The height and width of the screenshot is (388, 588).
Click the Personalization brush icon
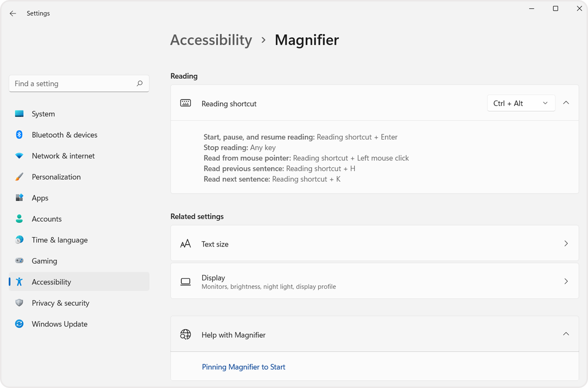tap(19, 177)
